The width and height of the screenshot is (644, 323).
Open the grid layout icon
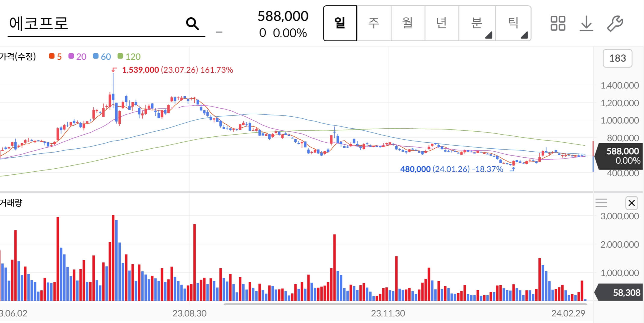[x=558, y=23]
